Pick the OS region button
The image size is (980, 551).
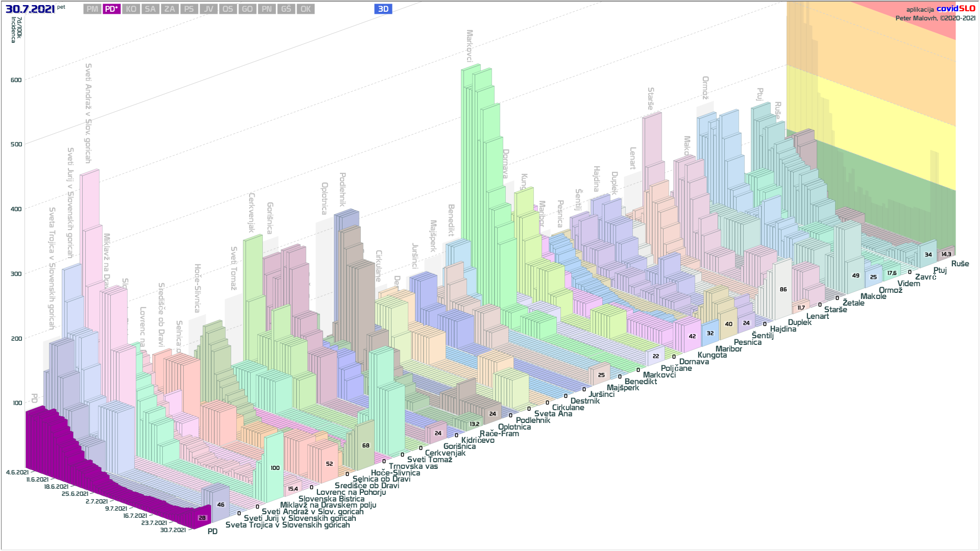[228, 9]
